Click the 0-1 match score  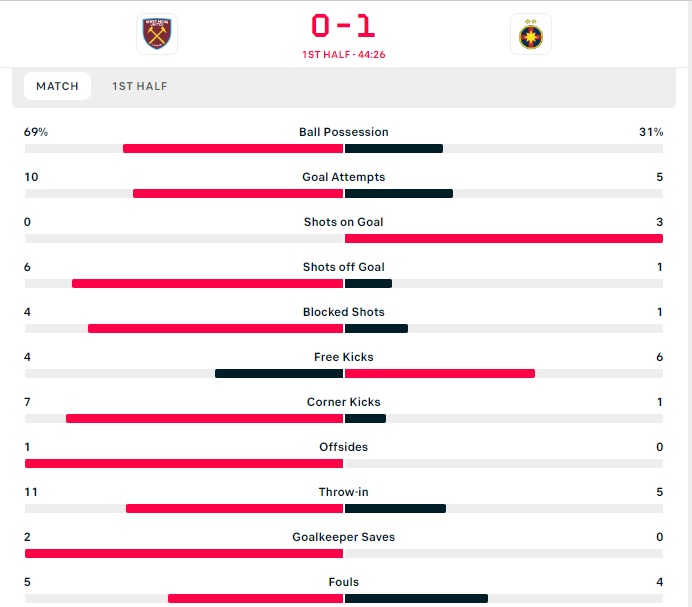coord(343,25)
